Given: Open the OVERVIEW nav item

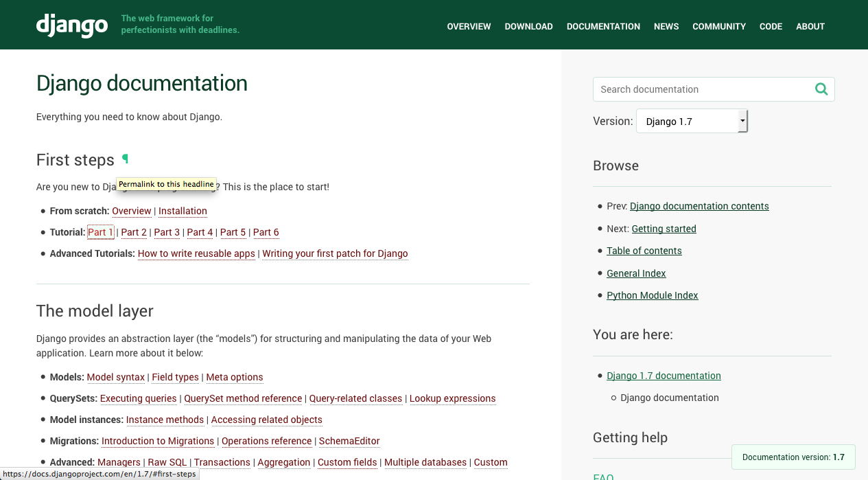Looking at the screenshot, I should 469,27.
